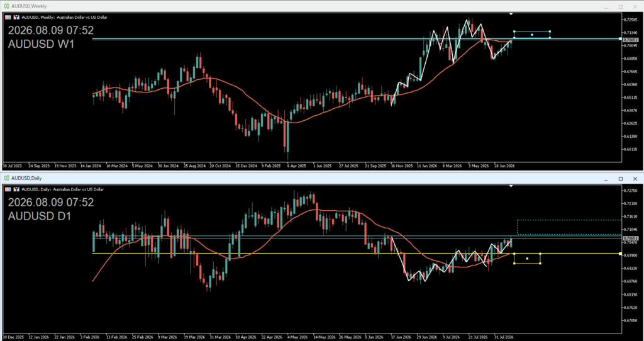
Task: Select the dotted teal rectangle on Daily chart
Action: (x=569, y=227)
